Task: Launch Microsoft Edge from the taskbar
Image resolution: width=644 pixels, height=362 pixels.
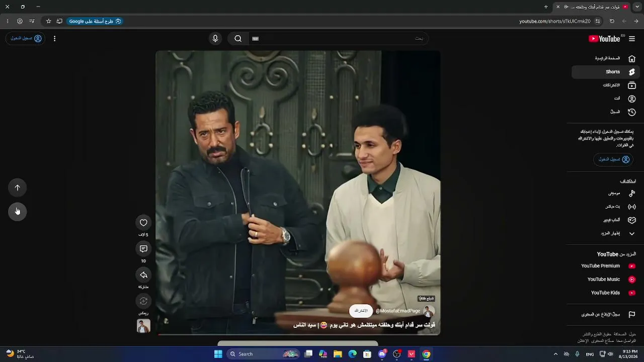Action: [x=353, y=354]
